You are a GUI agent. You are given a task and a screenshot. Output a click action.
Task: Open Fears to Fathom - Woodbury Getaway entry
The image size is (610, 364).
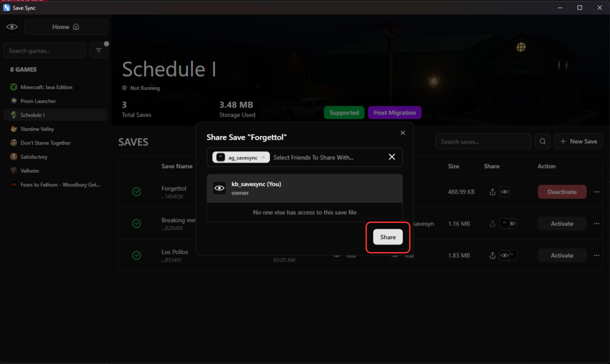point(55,185)
